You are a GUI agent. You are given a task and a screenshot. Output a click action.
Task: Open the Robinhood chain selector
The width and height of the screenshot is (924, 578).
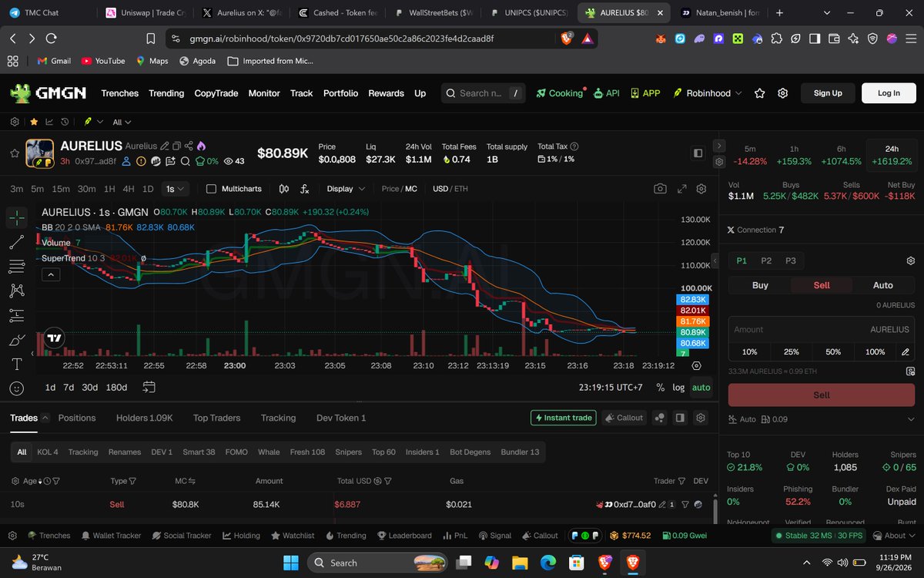(x=708, y=93)
